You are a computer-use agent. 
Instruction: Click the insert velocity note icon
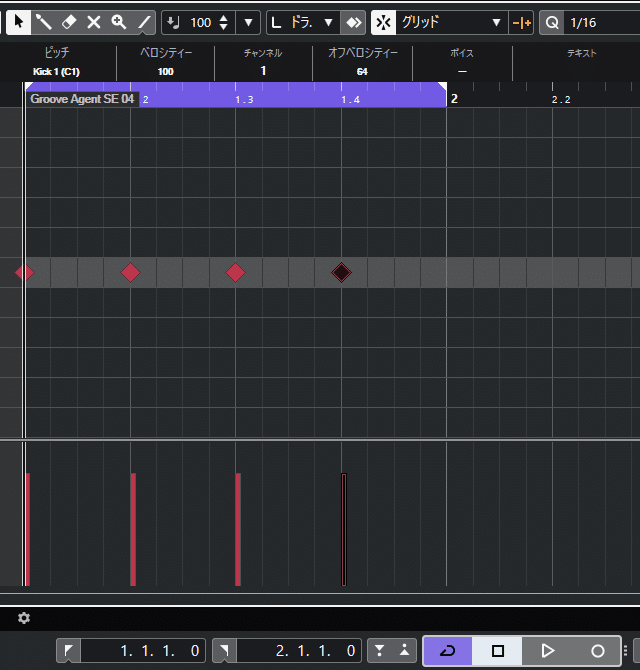click(173, 22)
